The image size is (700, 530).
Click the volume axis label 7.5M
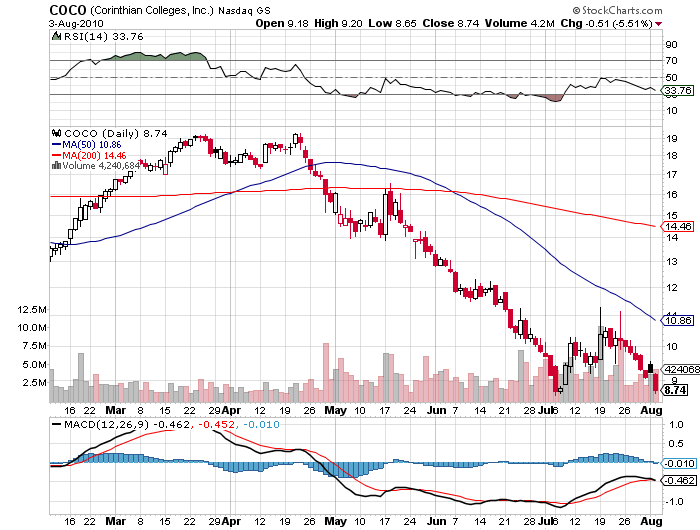pyautogui.click(x=34, y=346)
